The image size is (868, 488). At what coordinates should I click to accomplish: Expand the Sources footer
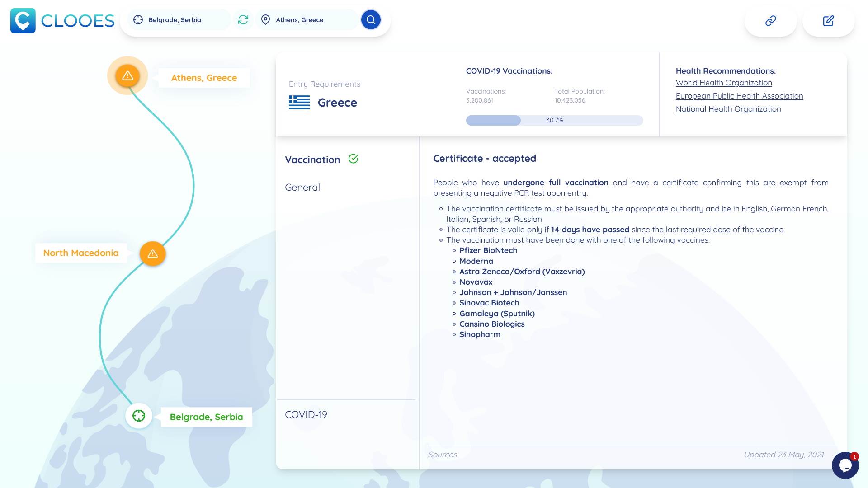coord(443,455)
